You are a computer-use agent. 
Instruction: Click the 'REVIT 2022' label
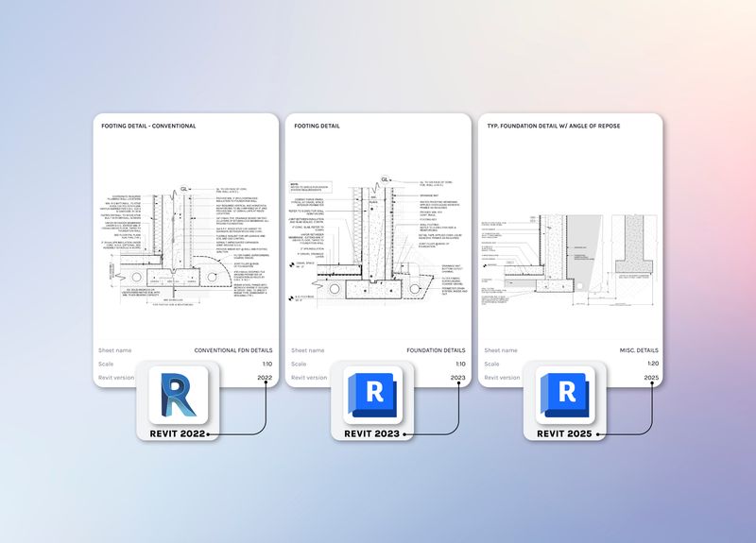[178, 433]
